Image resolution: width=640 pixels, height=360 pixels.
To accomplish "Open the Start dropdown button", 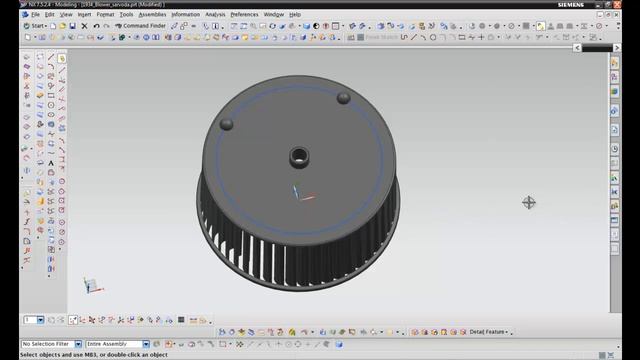I will 35,26.
